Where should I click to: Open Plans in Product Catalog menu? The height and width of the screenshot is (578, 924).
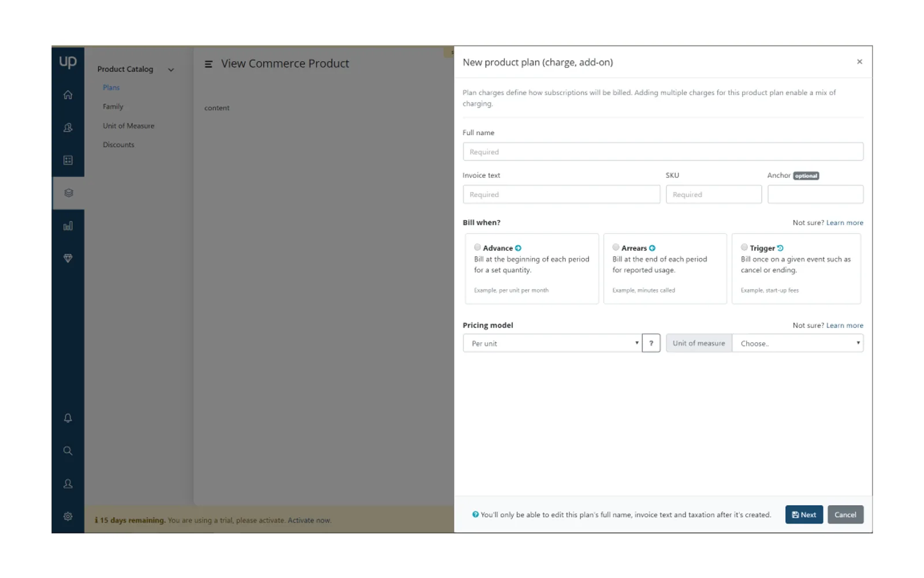(x=111, y=88)
